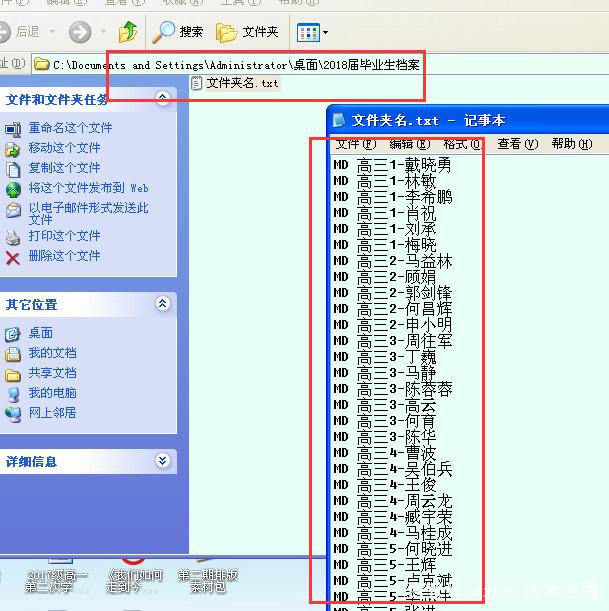Open 我的文档 in Other Places
This screenshot has width=609, height=611.
coord(53,353)
